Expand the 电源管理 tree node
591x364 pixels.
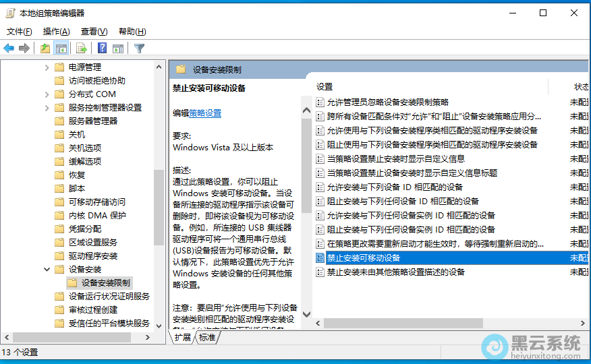coord(47,67)
